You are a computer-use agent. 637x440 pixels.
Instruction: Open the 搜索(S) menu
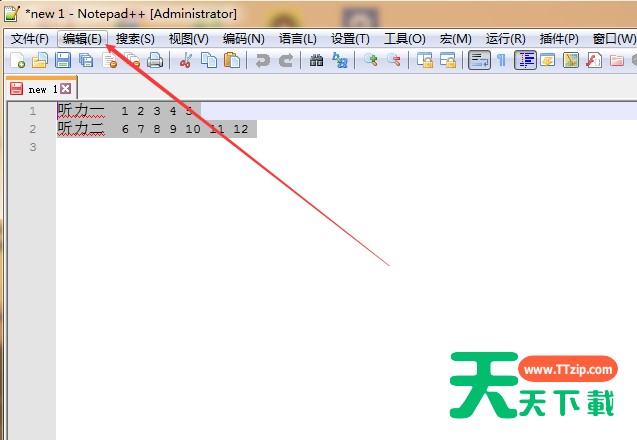135,39
